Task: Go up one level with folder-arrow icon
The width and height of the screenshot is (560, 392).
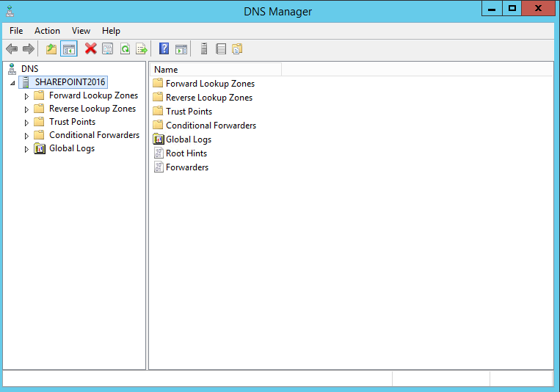Action: tap(51, 48)
